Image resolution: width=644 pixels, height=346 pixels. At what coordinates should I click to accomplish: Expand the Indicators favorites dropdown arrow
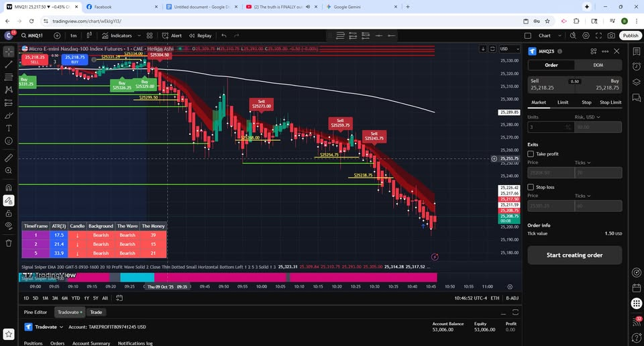tap(139, 36)
